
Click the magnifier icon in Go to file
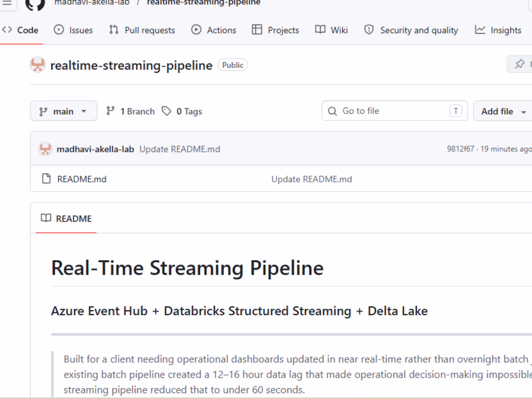(333, 111)
